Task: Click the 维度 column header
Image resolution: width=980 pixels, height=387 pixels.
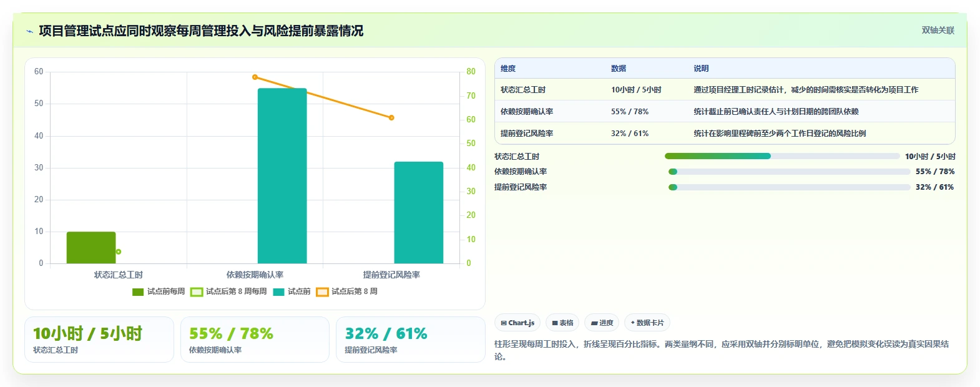Action: click(x=508, y=69)
